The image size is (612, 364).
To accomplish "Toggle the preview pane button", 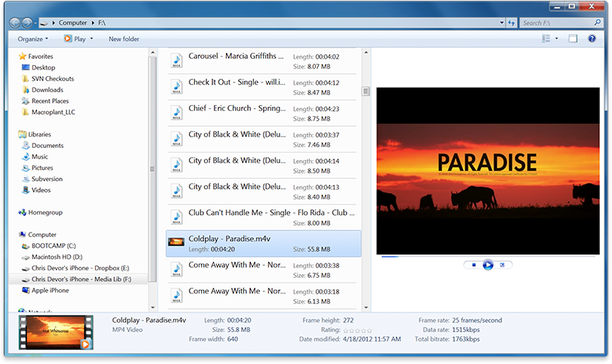I will [x=573, y=39].
